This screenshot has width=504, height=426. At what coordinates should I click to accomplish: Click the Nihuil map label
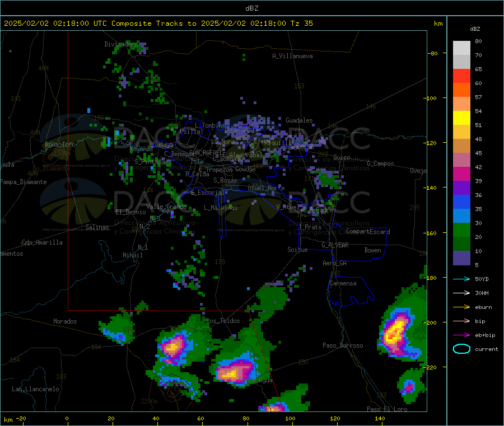tap(133, 255)
